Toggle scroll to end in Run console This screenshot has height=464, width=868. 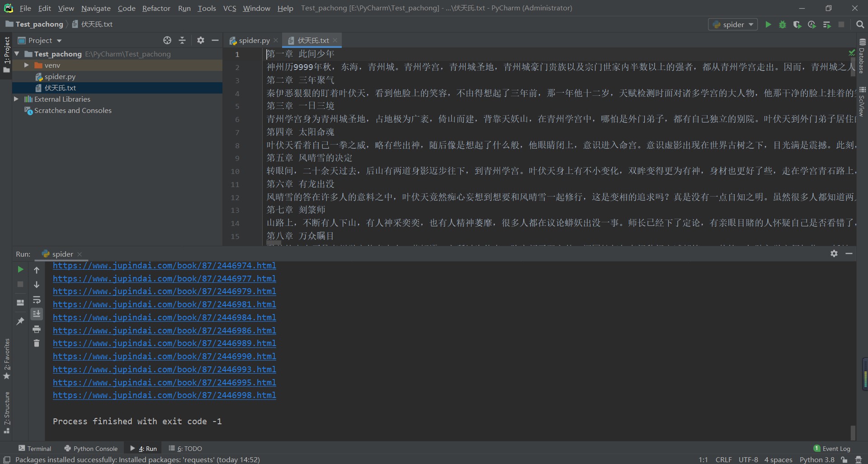[x=37, y=314]
